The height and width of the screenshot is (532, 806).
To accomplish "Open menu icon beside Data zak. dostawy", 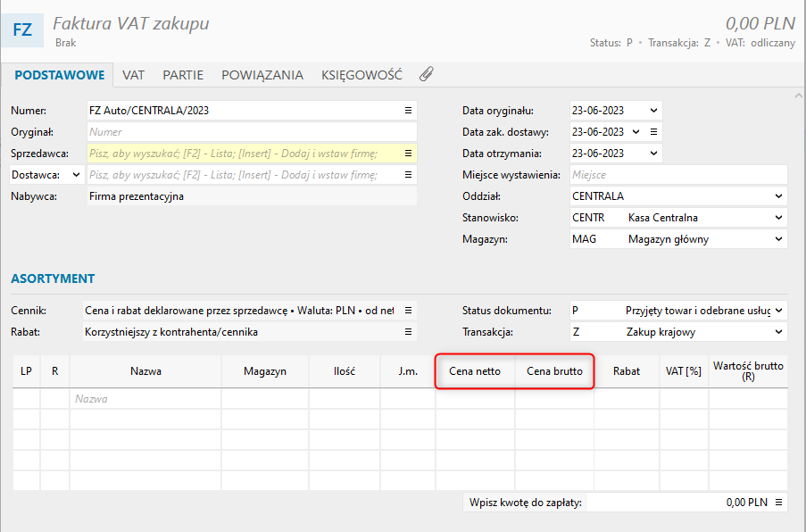I will click(x=653, y=132).
